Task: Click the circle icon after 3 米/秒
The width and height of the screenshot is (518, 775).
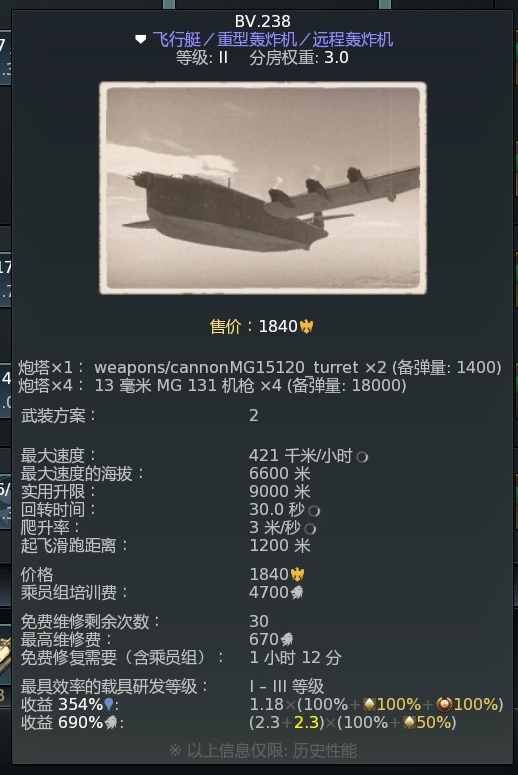Action: [310, 529]
